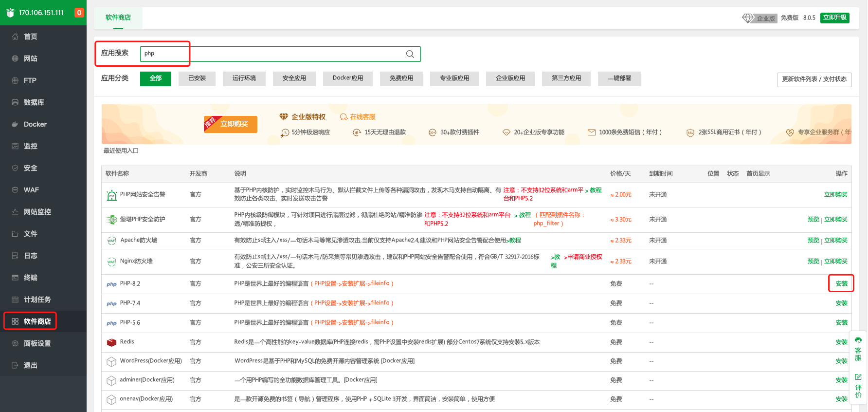
Task: Click the 堡塔PHP安全防护 shield icon
Action: tap(111, 220)
